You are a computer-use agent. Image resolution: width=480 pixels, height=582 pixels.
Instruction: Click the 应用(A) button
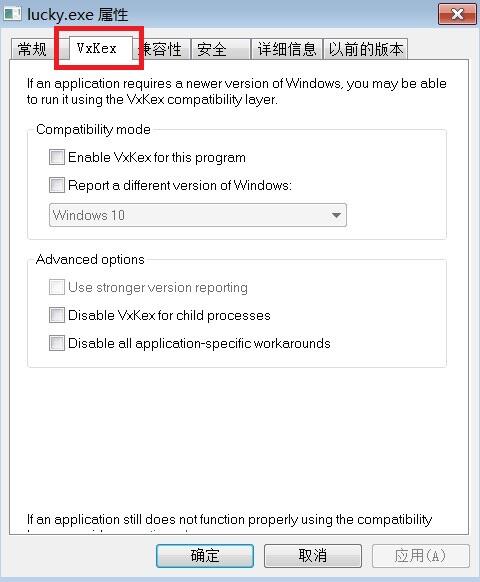tap(420, 556)
